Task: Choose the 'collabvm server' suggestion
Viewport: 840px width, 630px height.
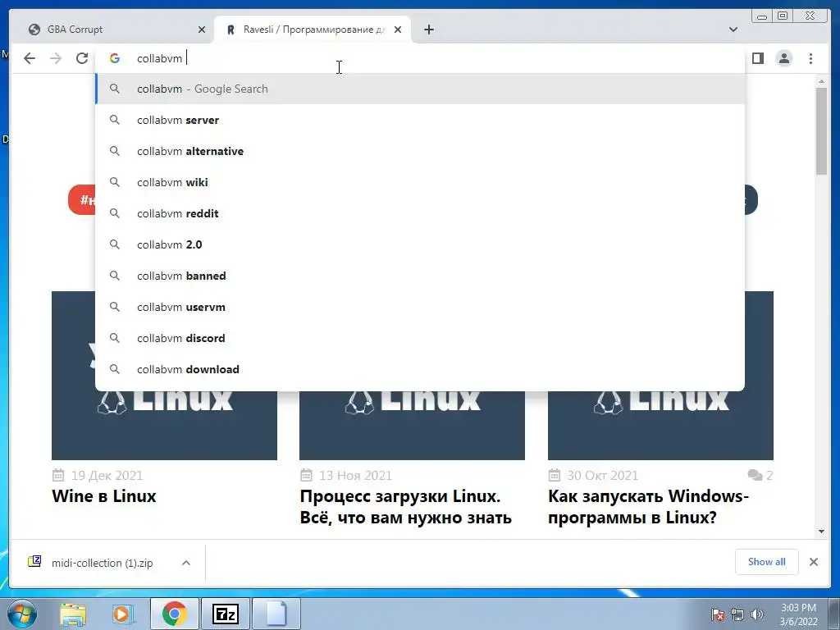Action: 420,120
